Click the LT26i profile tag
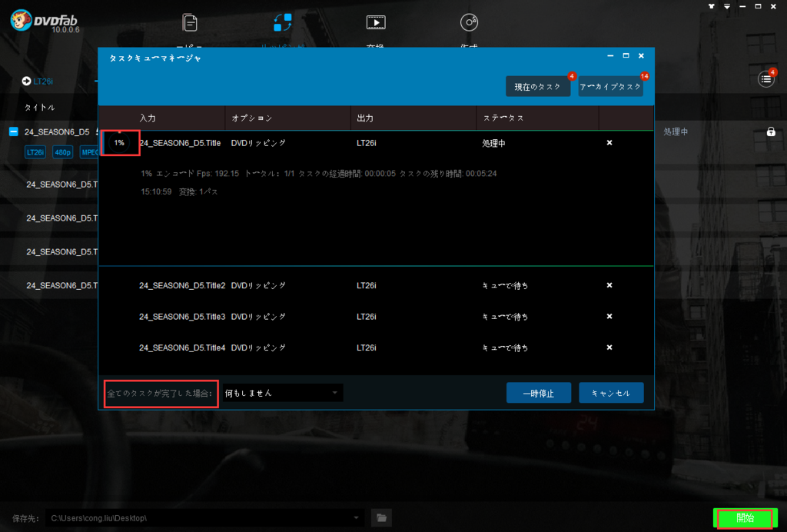The height and width of the screenshot is (532, 787). tap(35, 152)
